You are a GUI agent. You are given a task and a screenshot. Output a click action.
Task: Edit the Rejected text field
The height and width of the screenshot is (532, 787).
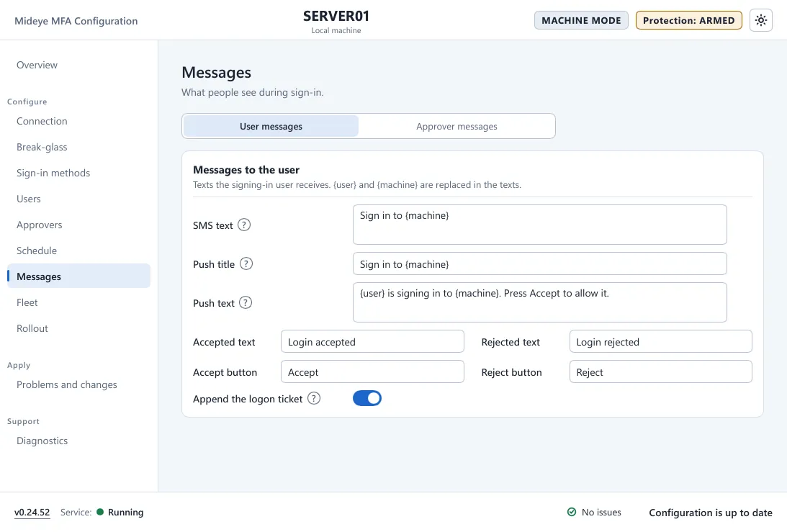pyautogui.click(x=660, y=341)
